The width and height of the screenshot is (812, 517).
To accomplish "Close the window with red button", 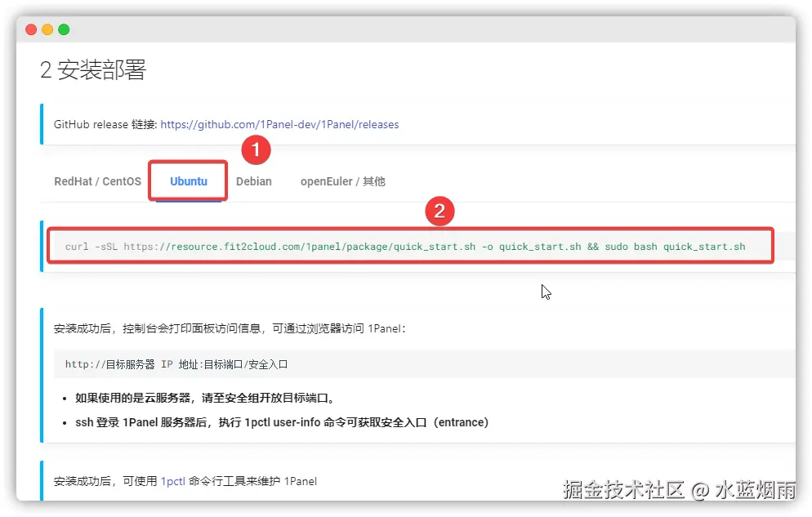I will point(31,29).
